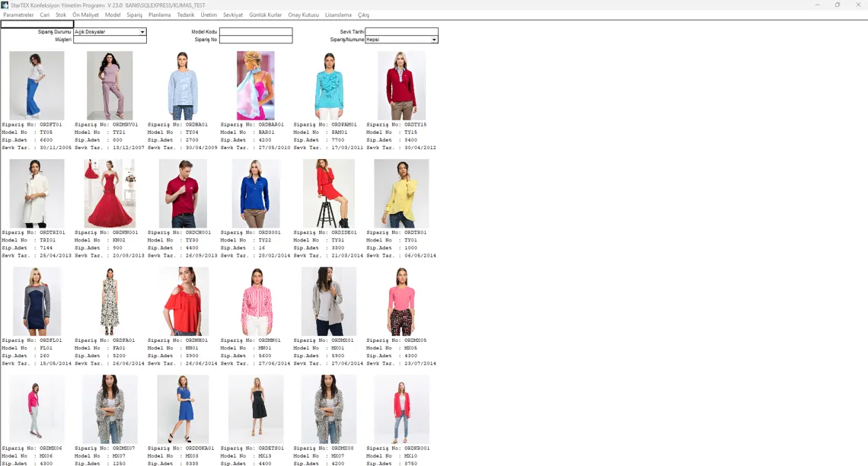The width and height of the screenshot is (868, 466).
Task: Select the Sevk Tarihi input field
Action: [x=401, y=32]
